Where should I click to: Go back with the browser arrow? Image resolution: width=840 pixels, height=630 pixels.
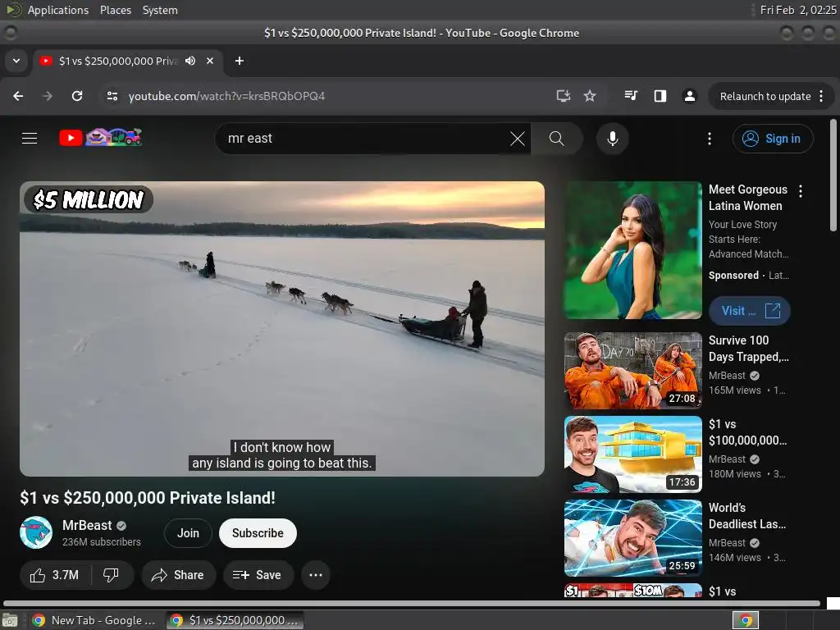point(18,96)
